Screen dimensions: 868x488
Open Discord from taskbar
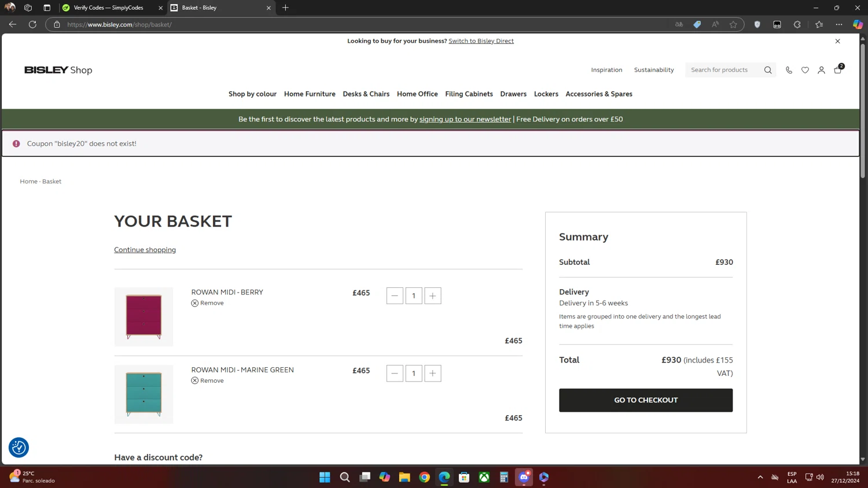(524, 477)
